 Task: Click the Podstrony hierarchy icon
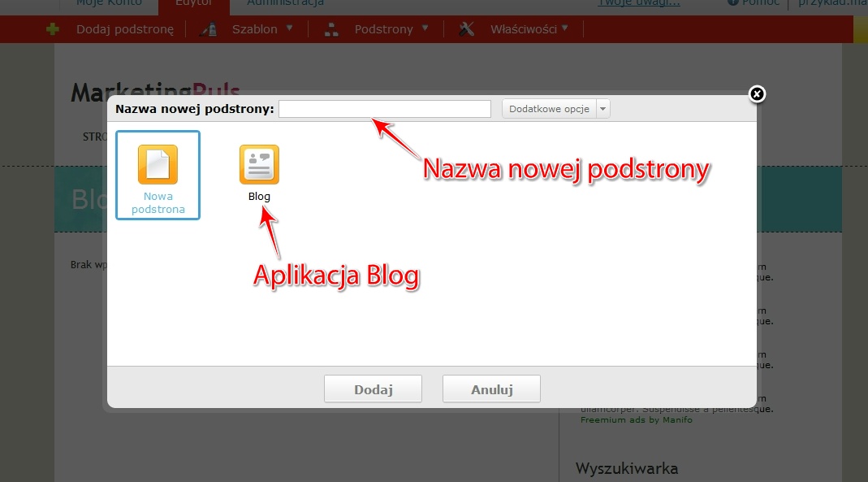point(331,29)
